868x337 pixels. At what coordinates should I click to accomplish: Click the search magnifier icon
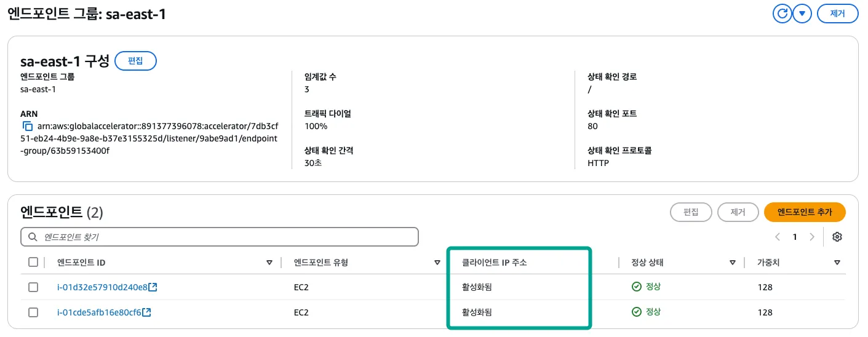coord(33,237)
